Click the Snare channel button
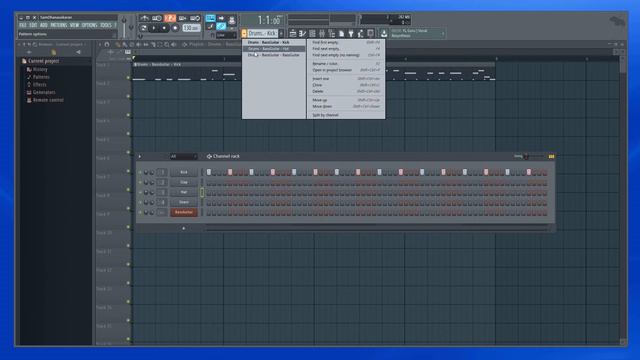Image resolution: width=640 pixels, height=360 pixels. (x=184, y=202)
